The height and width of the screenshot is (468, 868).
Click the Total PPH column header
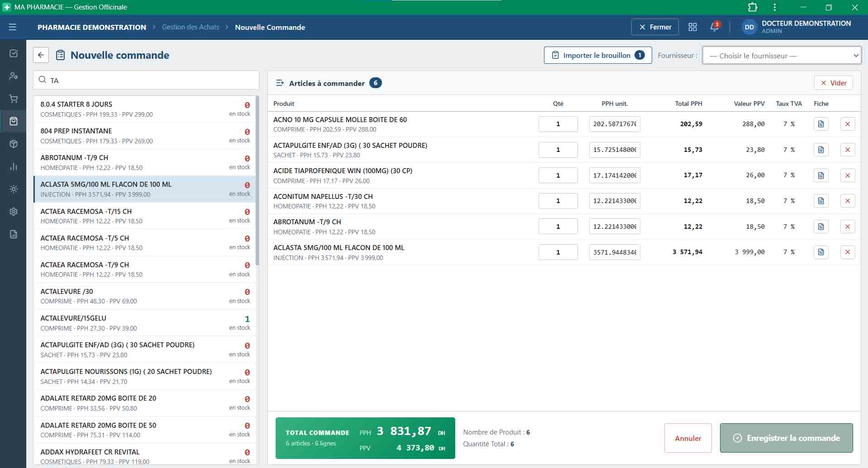[688, 104]
